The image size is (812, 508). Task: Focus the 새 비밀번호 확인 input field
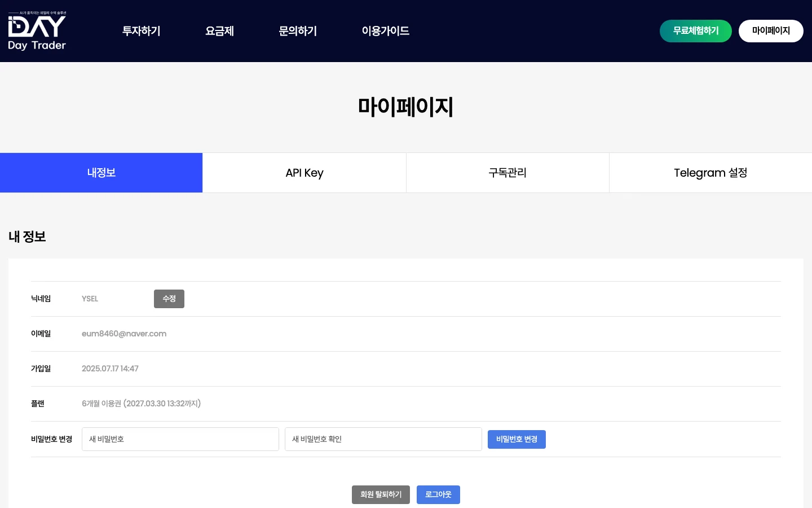(383, 439)
